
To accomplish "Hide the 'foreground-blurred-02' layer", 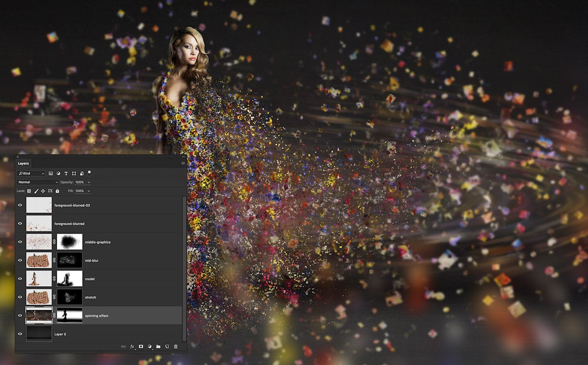I will [x=20, y=205].
